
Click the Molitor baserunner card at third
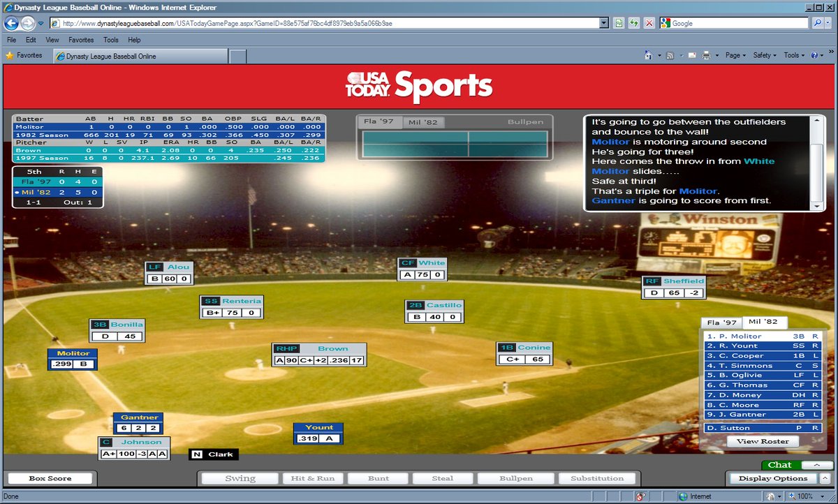[x=73, y=359]
